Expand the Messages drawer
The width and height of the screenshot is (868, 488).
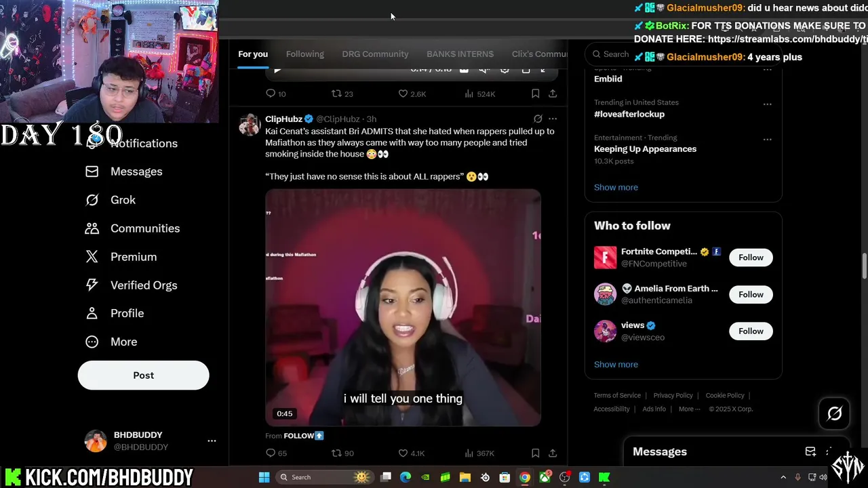[829, 451]
